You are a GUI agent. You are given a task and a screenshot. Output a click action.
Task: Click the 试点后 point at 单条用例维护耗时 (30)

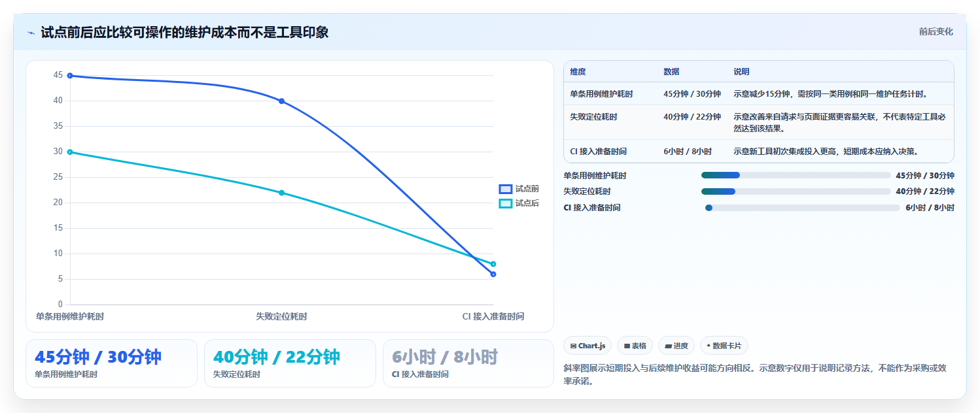tap(70, 152)
